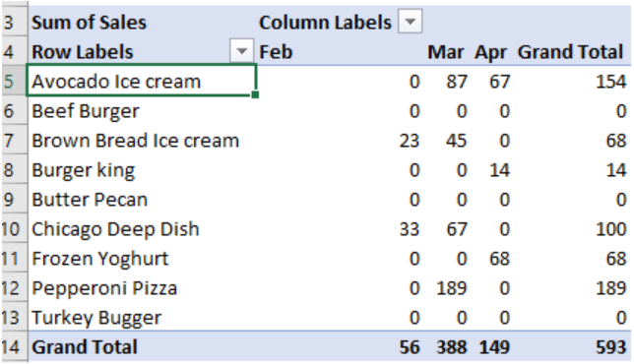Open the Column Labels filter dropdown
The image size is (634, 364).
[410, 21]
